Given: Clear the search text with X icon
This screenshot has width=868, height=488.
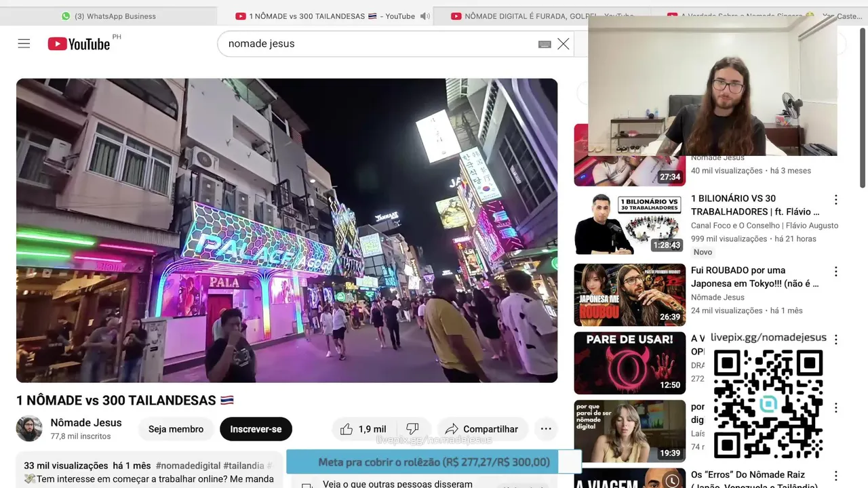Looking at the screenshot, I should [564, 43].
